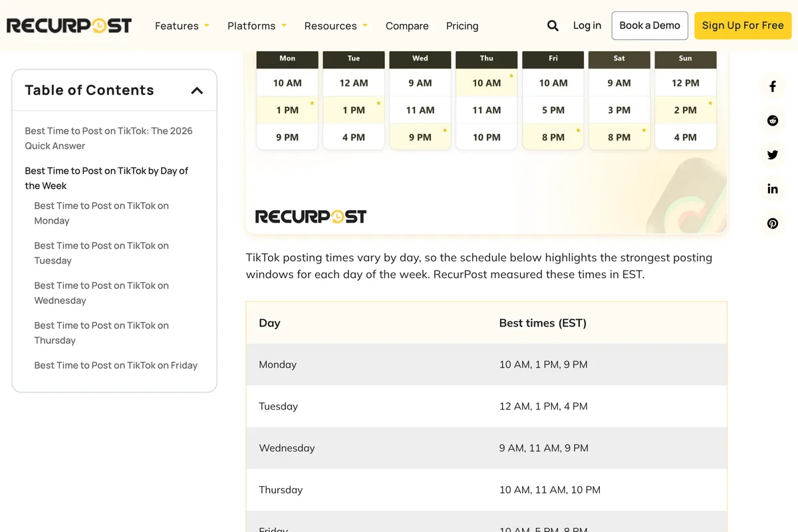Open the Compare page
798x532 pixels.
[407, 26]
